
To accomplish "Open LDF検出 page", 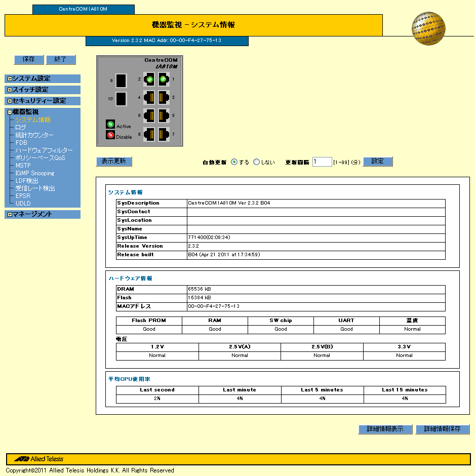I will [27, 181].
